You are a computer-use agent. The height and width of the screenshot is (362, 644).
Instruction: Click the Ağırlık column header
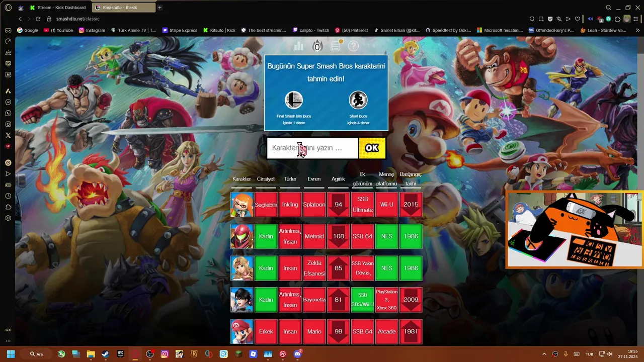click(x=338, y=179)
